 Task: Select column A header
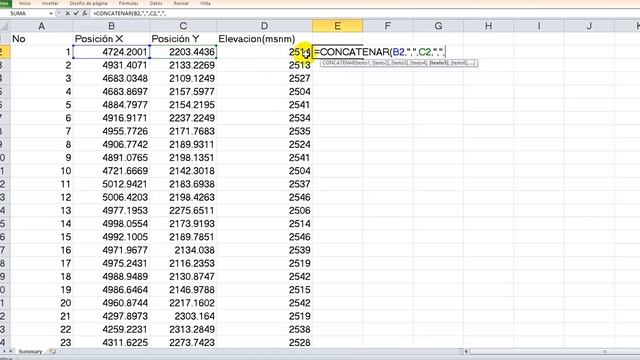pos(41,27)
